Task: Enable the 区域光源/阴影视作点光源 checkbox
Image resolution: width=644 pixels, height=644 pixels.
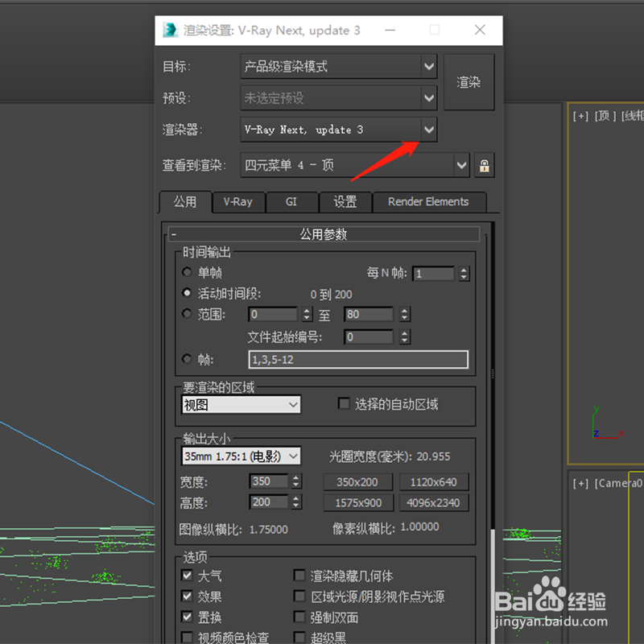Action: tap(299, 596)
